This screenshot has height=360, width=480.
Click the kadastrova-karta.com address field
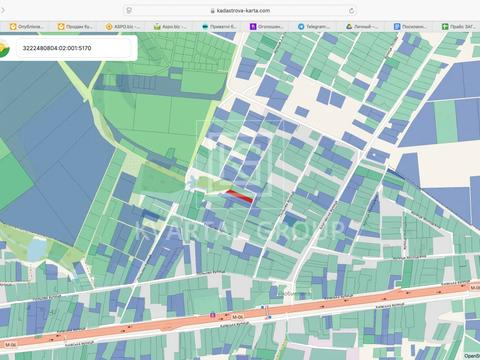tap(240, 11)
